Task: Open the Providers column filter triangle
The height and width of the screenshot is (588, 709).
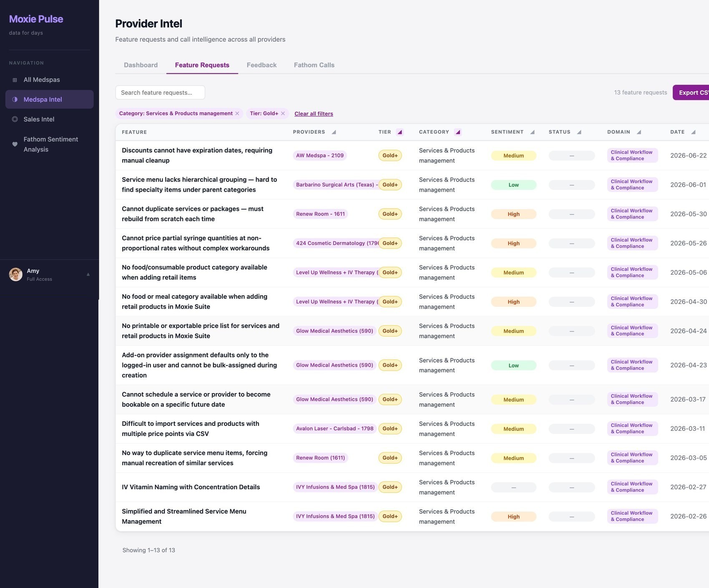Action: coord(334,132)
